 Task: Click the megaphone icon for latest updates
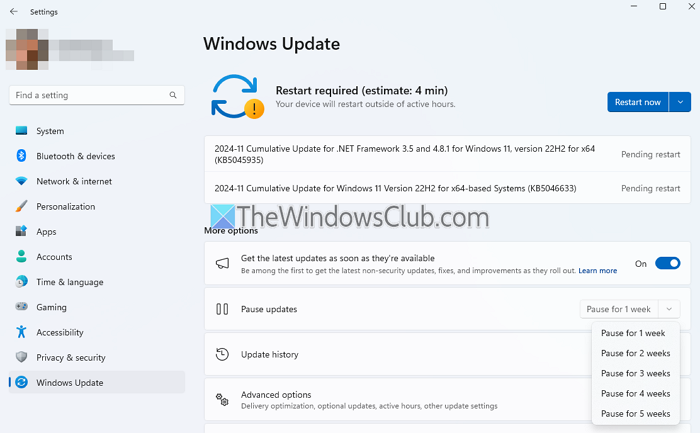222,263
